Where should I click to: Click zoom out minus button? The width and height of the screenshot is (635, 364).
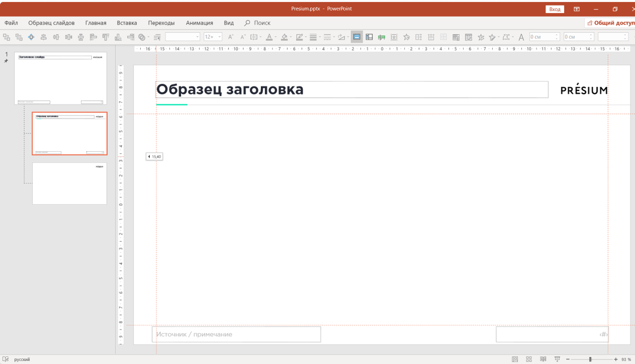tap(567, 359)
